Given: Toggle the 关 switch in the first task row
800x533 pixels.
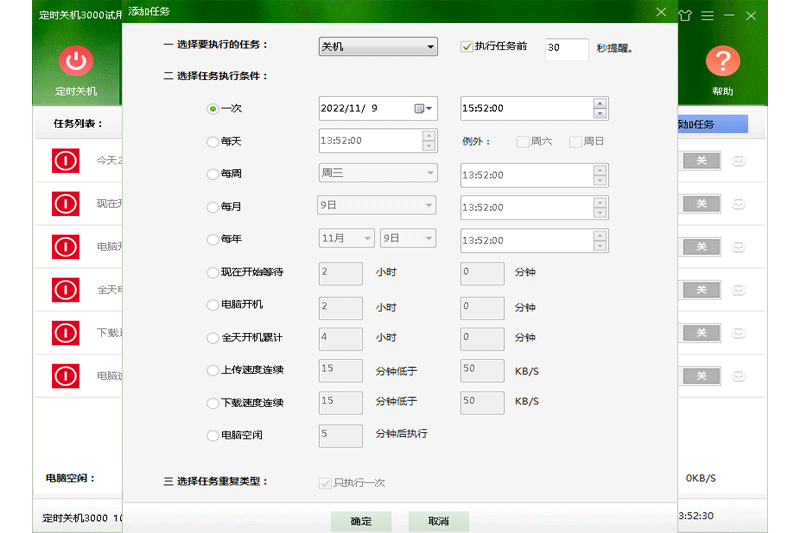Looking at the screenshot, I should point(702,161).
